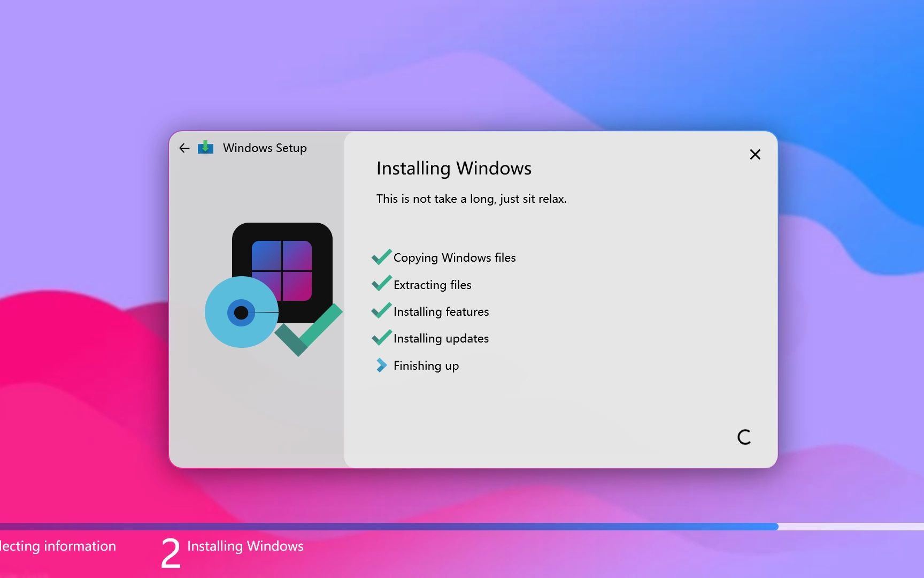
Task: Click the checkmark next to Extracting files
Action: pyautogui.click(x=381, y=284)
